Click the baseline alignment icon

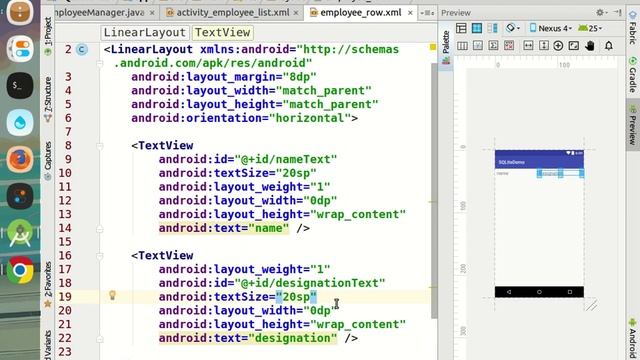pos(478,45)
